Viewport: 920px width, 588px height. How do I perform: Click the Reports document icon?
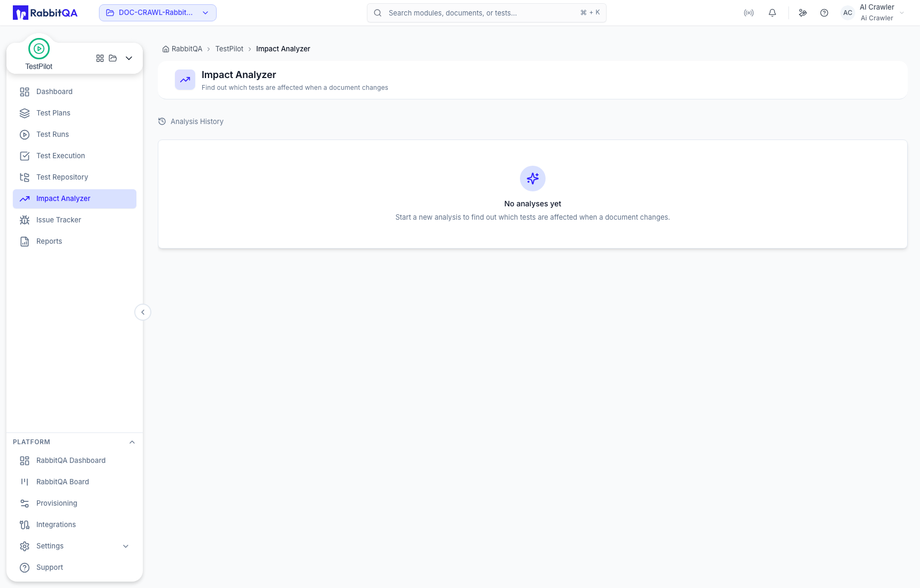(25, 242)
